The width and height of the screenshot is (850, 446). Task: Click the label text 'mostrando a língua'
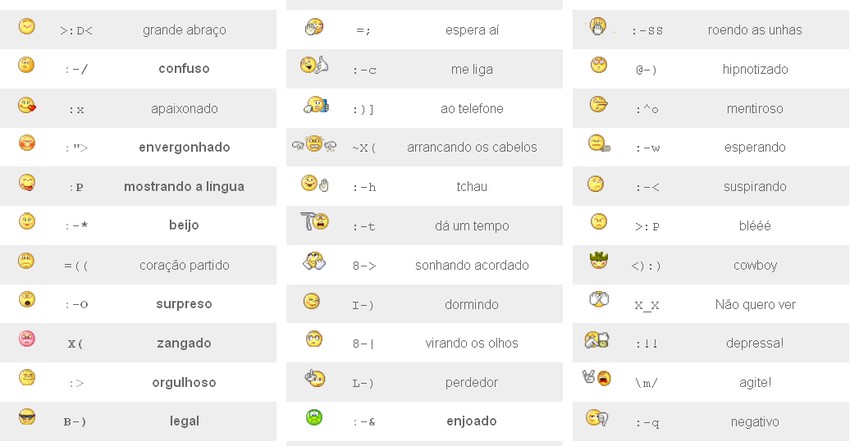click(184, 186)
